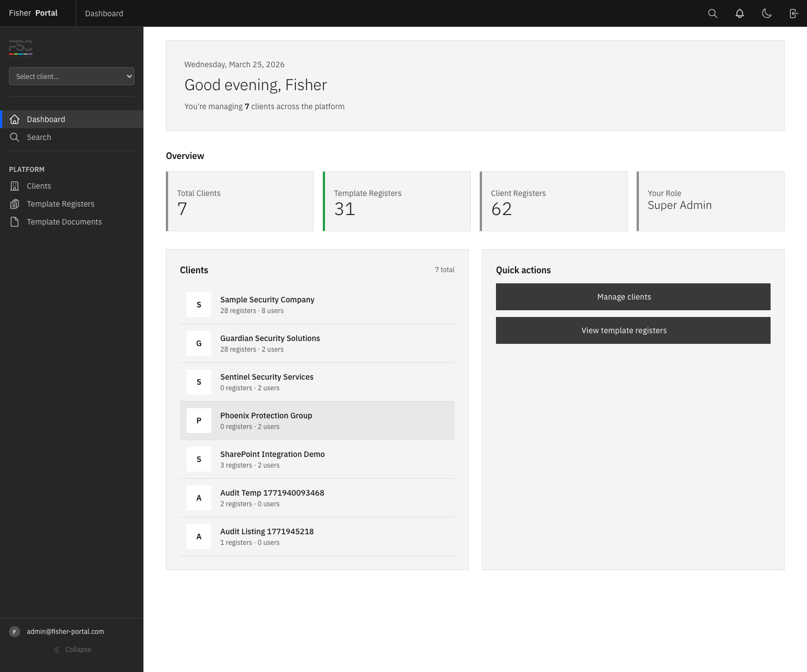Select Dashboard in the sidebar menu
The width and height of the screenshot is (807, 672).
coord(46,119)
